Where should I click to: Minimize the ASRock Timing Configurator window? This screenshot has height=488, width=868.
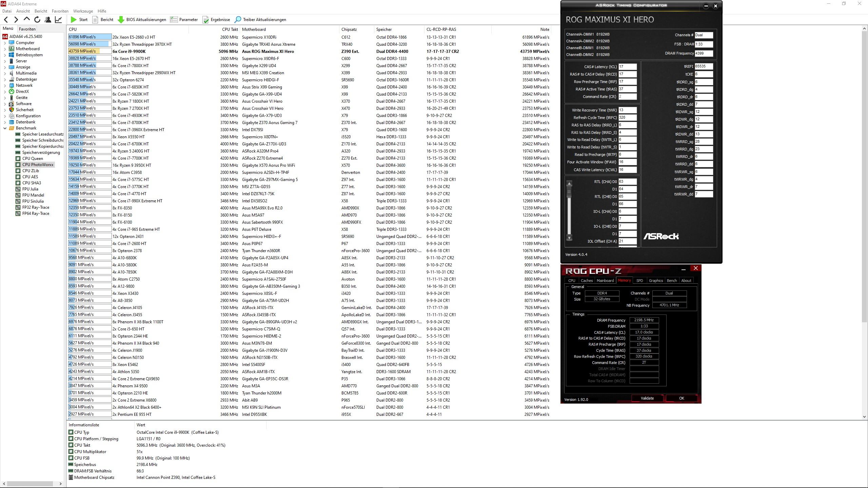pos(706,6)
